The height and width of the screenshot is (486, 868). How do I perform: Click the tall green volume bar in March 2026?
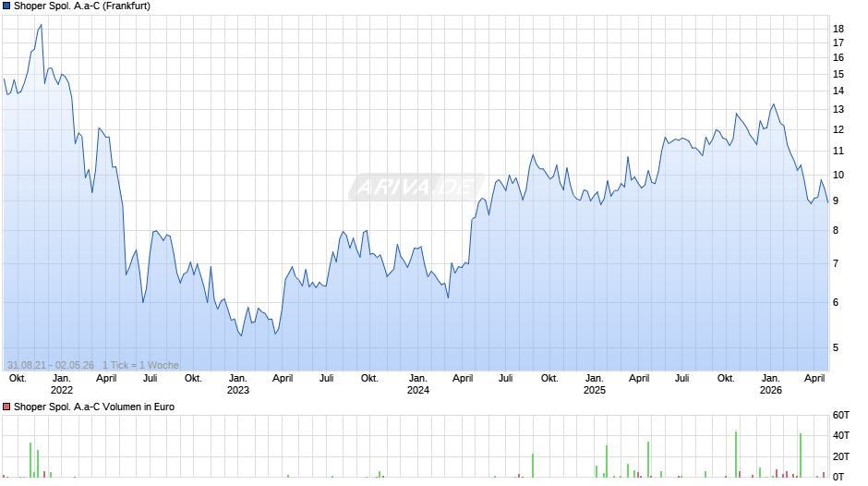click(801, 456)
